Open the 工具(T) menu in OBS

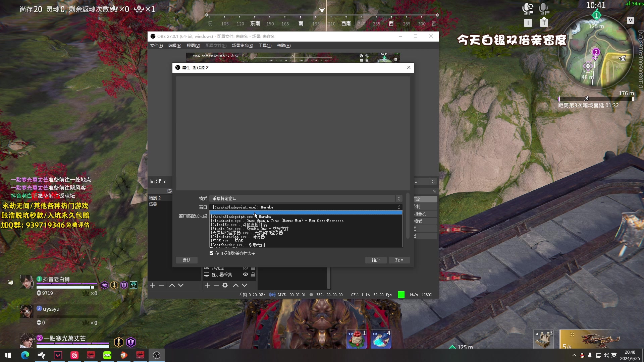click(x=265, y=46)
